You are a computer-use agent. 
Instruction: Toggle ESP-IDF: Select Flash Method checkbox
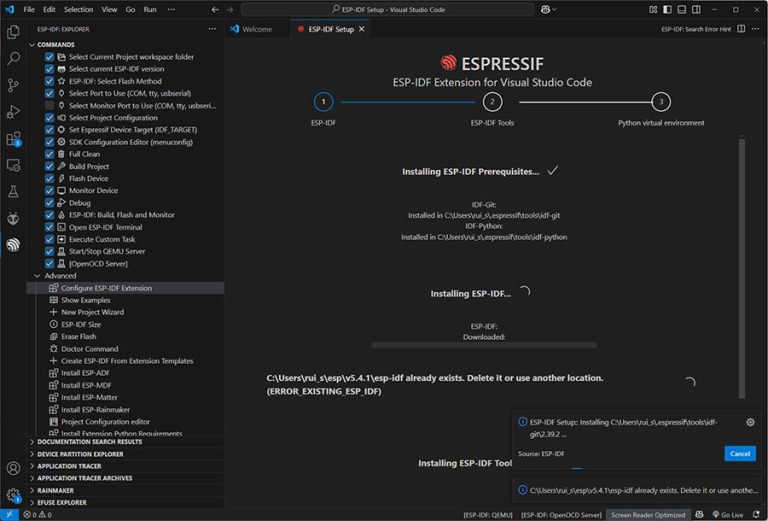click(49, 81)
